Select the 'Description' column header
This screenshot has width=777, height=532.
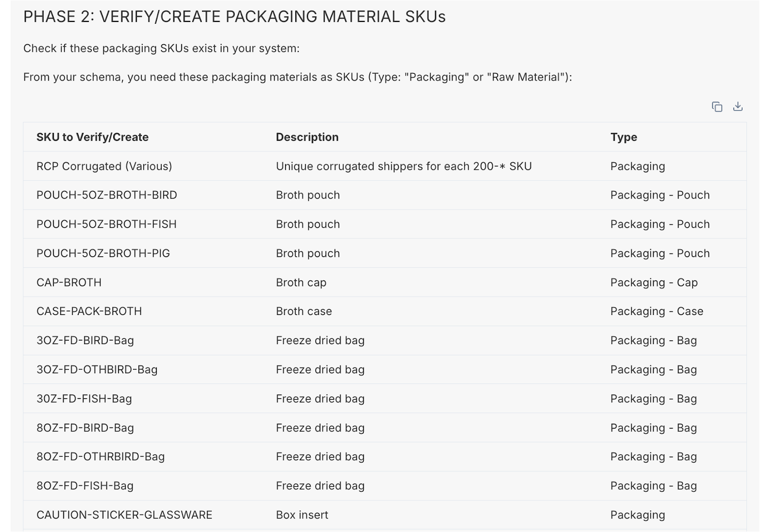[307, 137]
